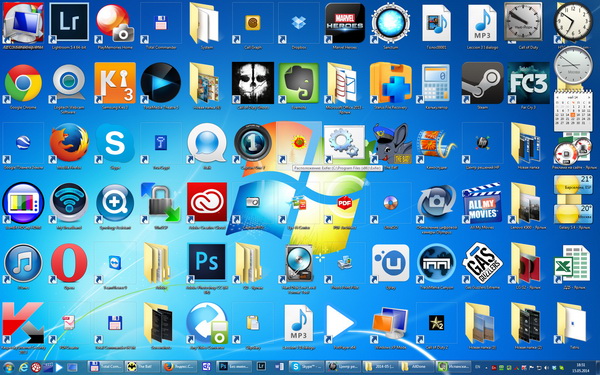Switch to the Skype taskbar button

(307, 367)
